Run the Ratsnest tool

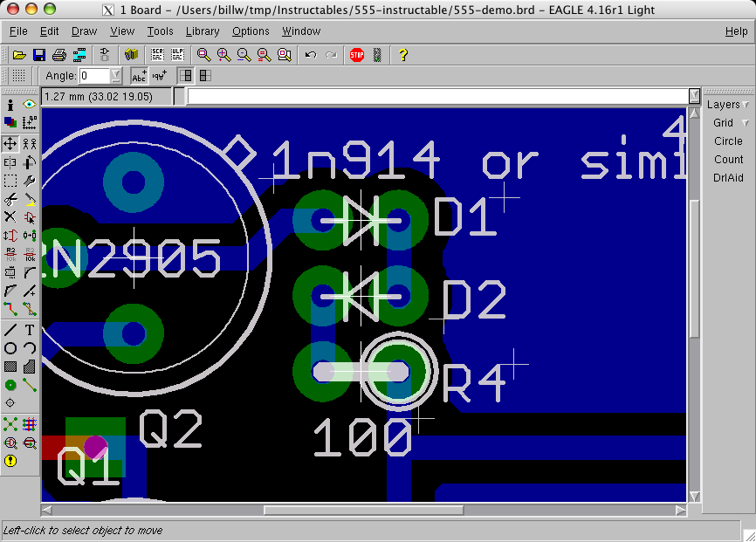10,424
